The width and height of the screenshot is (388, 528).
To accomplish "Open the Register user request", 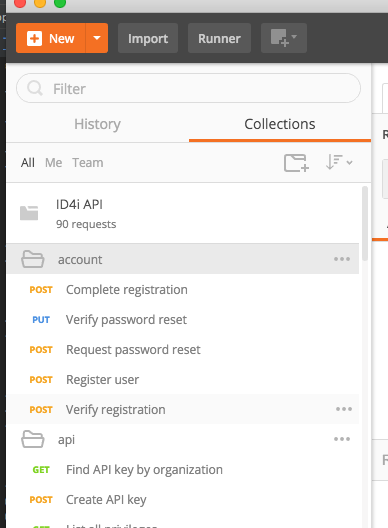I will pos(183,380).
